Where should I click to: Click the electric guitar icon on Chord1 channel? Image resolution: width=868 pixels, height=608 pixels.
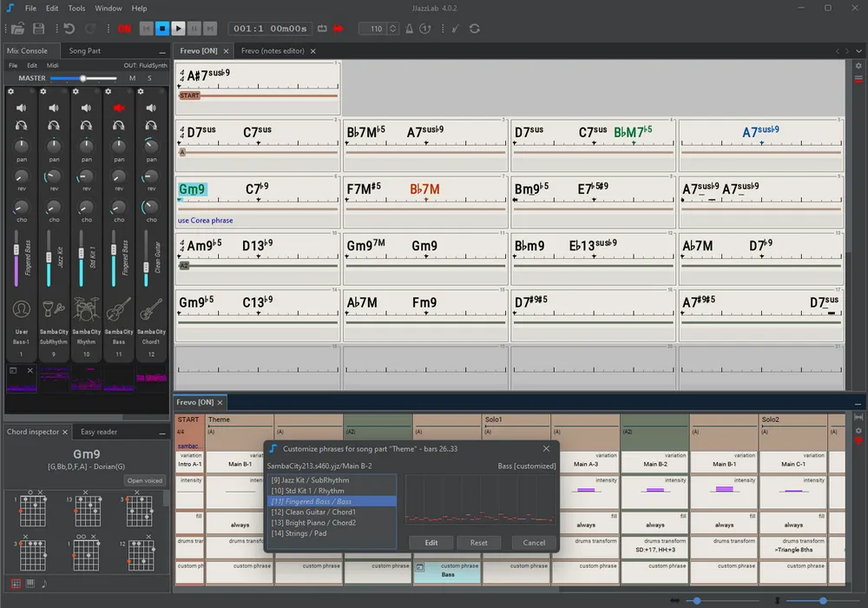150,309
